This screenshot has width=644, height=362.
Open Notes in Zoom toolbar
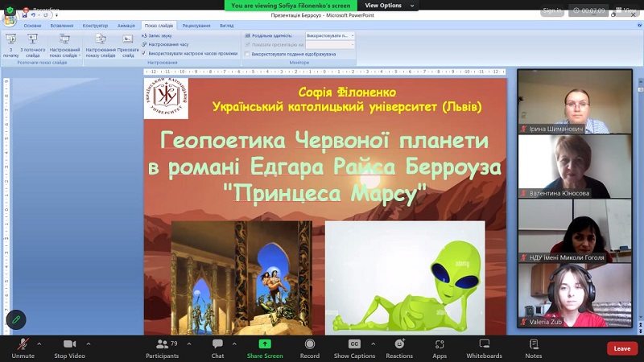pos(534,349)
